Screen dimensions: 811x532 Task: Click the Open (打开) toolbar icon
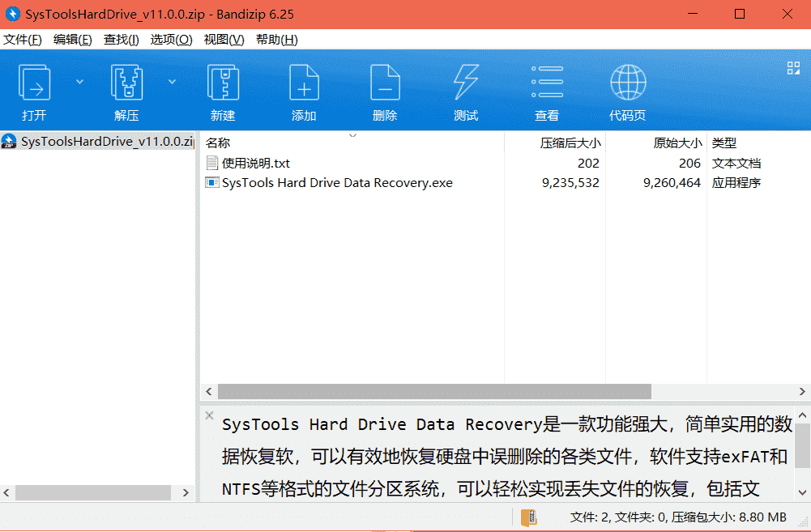[x=35, y=83]
